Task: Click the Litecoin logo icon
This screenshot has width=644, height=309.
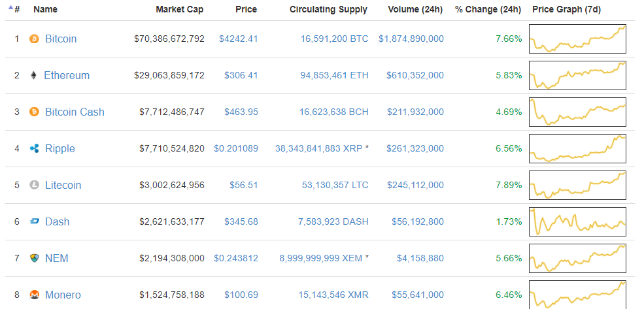Action: pos(35,186)
